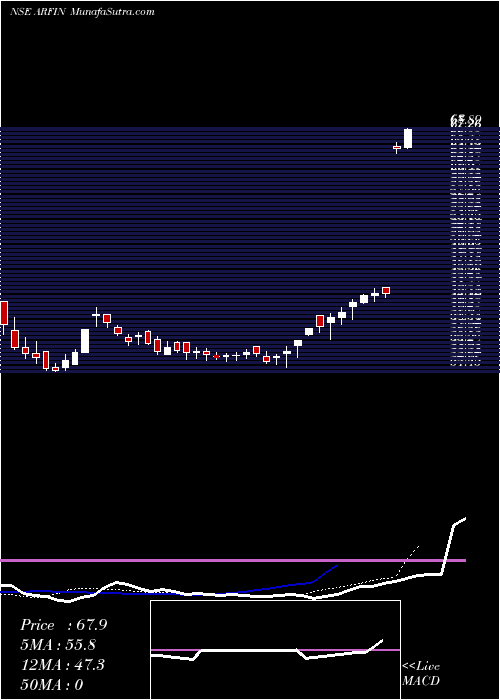Click the Price : 67.9 readout
Screen dimensions: 500x700
click(63, 625)
